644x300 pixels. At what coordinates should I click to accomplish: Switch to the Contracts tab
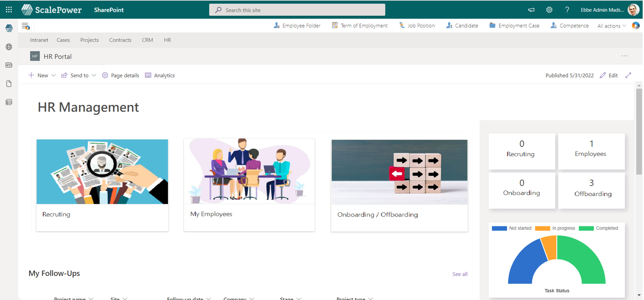(x=120, y=40)
